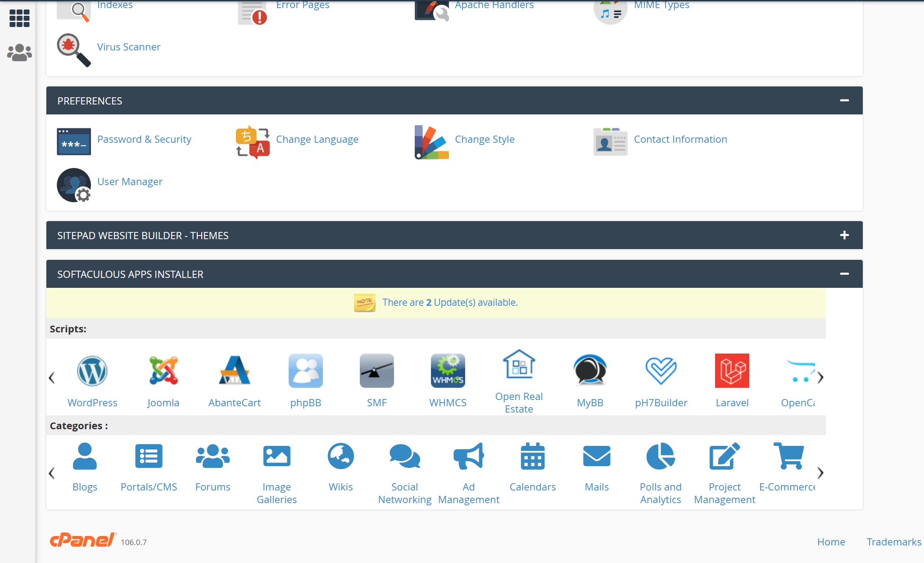Open the WordPress installer icon
Image resolution: width=924 pixels, height=563 pixels.
92,371
